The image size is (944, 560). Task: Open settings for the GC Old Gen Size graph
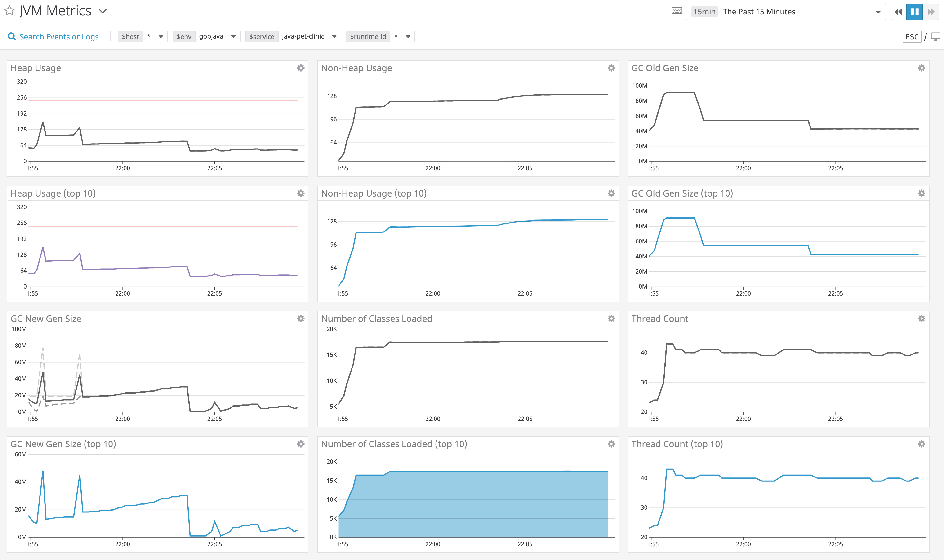(921, 68)
